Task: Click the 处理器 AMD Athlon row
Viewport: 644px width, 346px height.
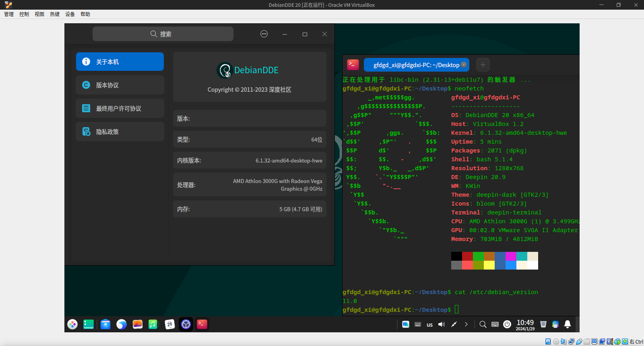Action: click(250, 185)
